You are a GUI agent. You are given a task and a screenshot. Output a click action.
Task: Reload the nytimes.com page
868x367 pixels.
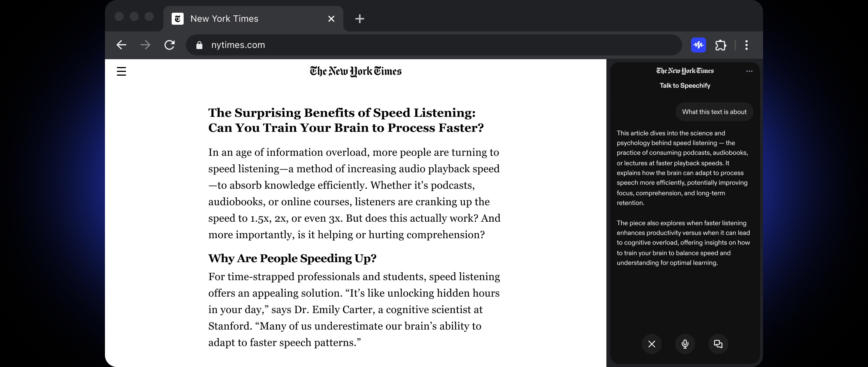[169, 45]
